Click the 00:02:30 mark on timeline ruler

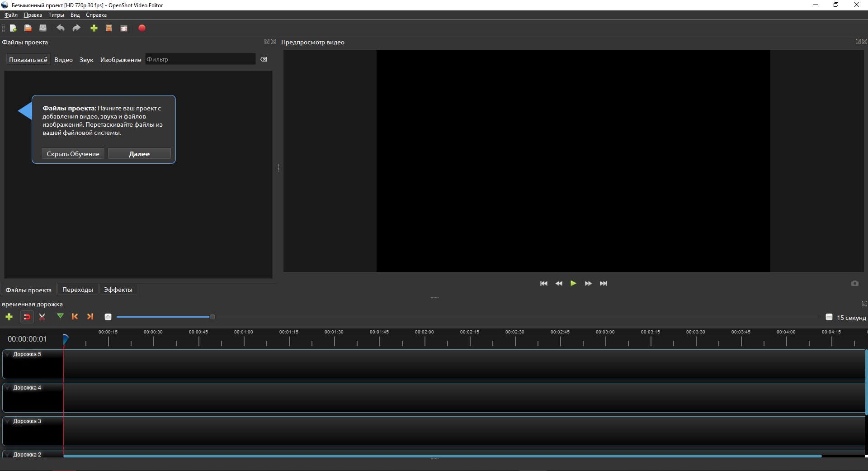coord(515,332)
